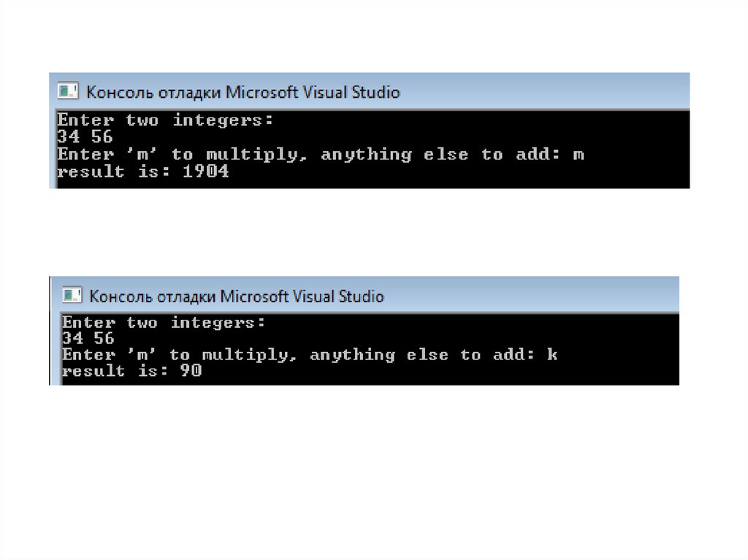Click empty title bar space of the 90 console
Screen dimensions: 748x560
click(533, 296)
